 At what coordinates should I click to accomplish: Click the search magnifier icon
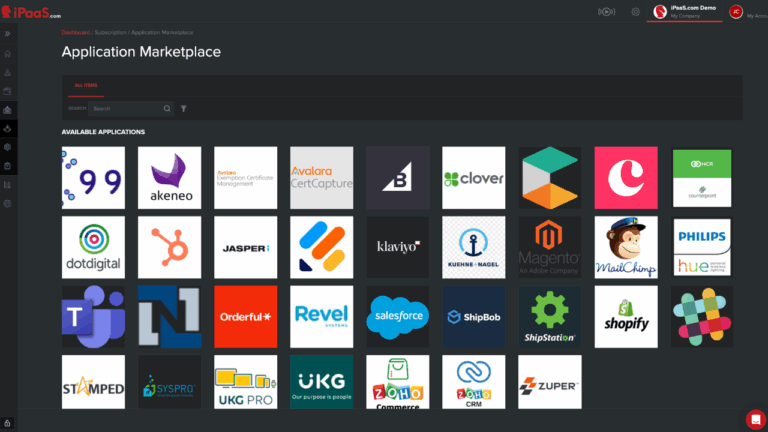(x=167, y=108)
